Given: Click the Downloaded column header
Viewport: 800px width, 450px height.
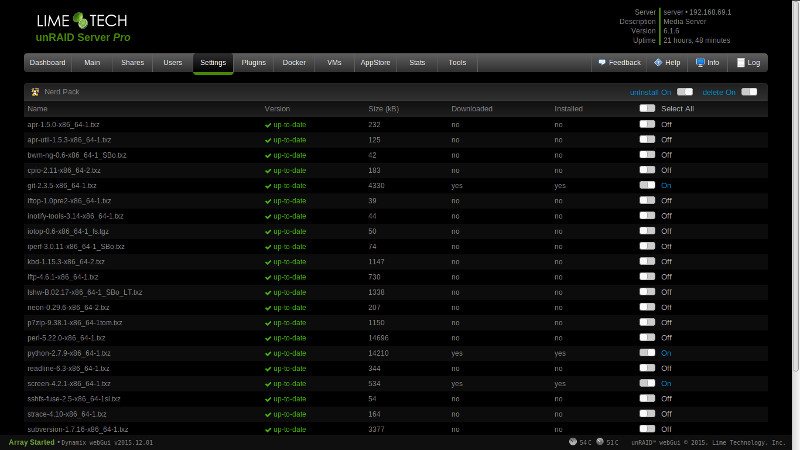Looking at the screenshot, I should [472, 109].
